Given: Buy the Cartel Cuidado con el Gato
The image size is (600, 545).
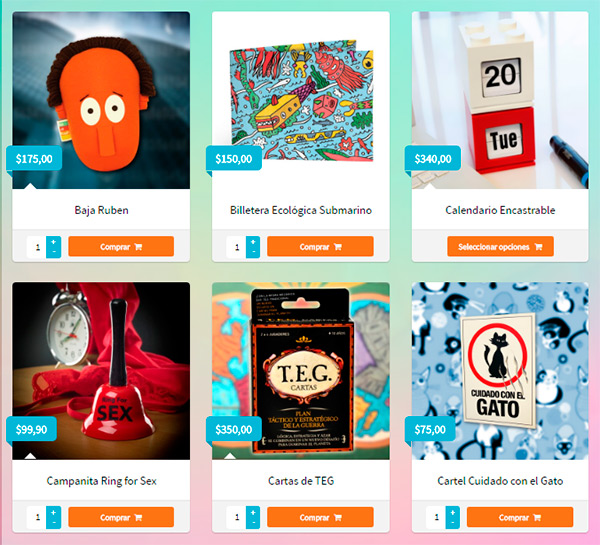Looking at the screenshot, I should click(520, 517).
